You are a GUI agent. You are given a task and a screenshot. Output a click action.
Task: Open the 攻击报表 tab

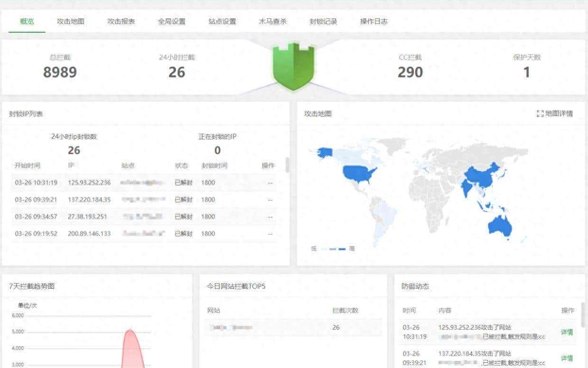click(121, 21)
